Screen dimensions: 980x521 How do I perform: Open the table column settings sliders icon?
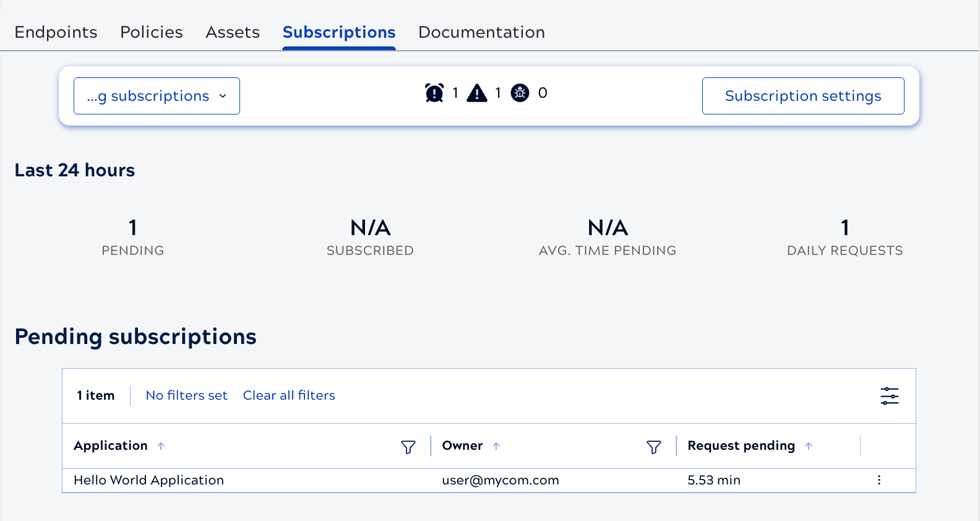coord(889,395)
